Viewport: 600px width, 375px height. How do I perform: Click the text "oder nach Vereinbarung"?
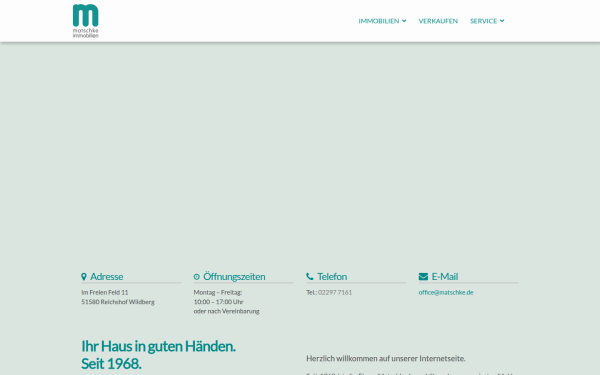point(227,311)
